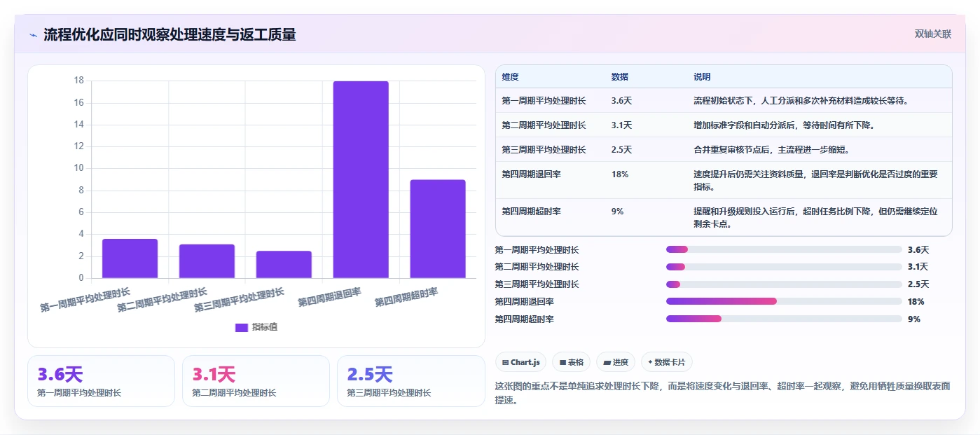Click the 数据卡片 tag chip
The height and width of the screenshot is (435, 980).
point(667,362)
